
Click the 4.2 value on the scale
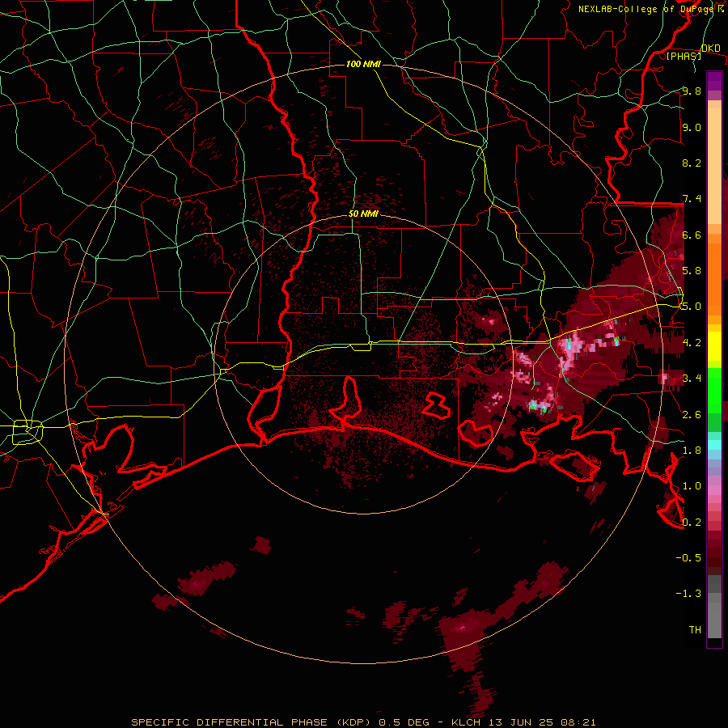click(x=692, y=342)
